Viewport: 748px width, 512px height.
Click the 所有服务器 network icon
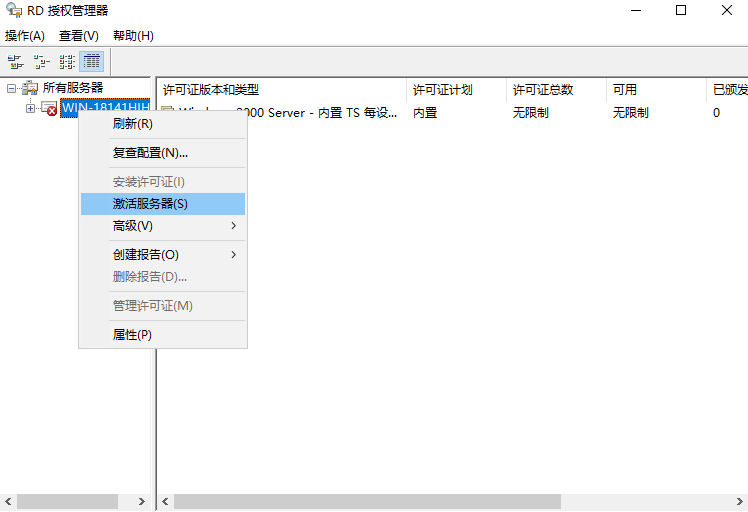coord(30,88)
